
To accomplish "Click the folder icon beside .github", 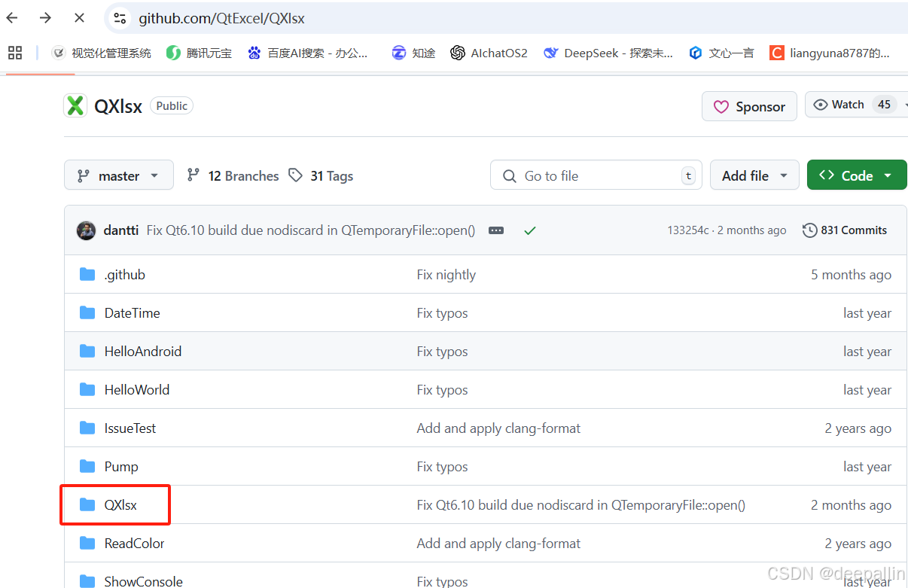I will pyautogui.click(x=87, y=274).
